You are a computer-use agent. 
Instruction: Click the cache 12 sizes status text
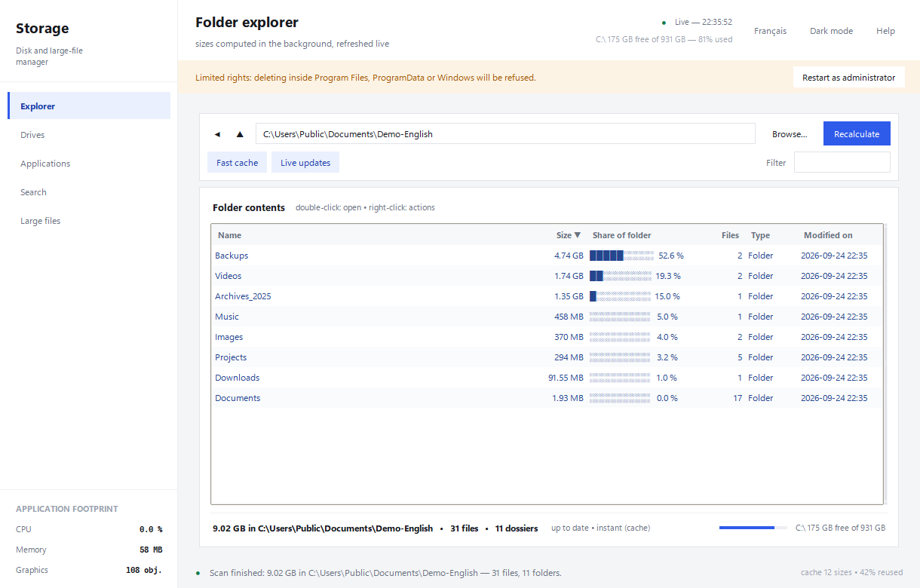[x=851, y=573]
